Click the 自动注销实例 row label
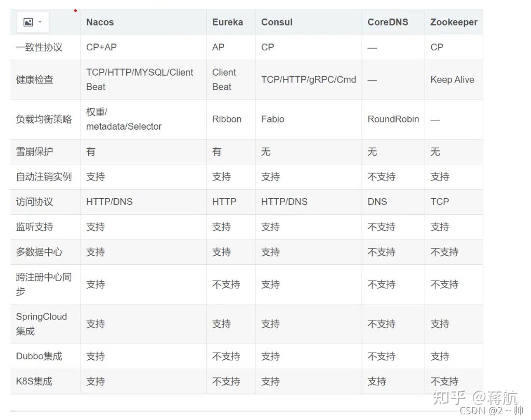This screenshot has height=420, width=531. point(44,176)
